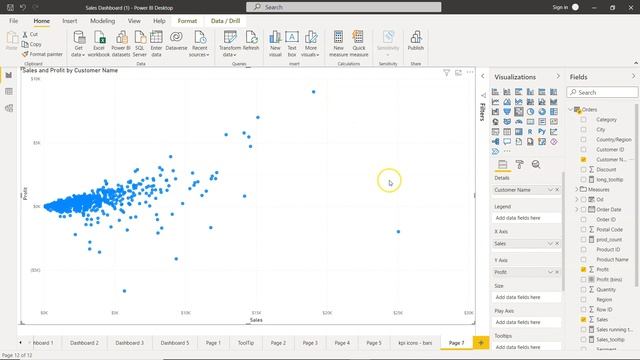Click Sign in
Screen dimensions: 640x360
(560, 7)
